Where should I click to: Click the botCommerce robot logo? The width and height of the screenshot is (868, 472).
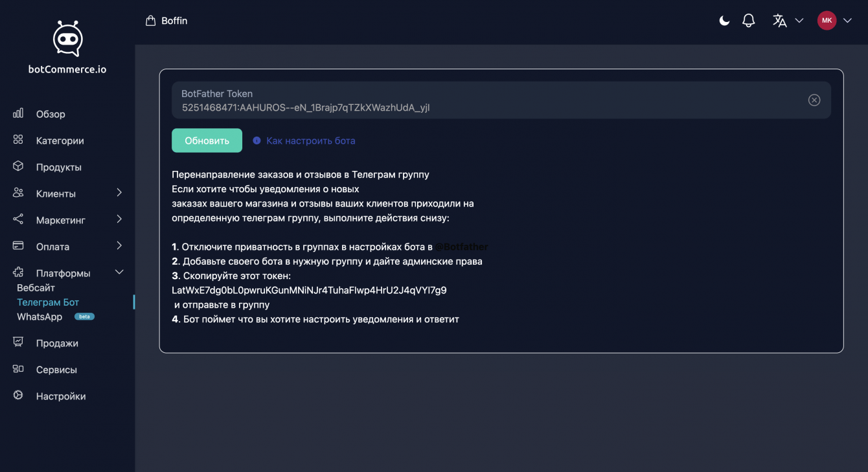click(67, 39)
